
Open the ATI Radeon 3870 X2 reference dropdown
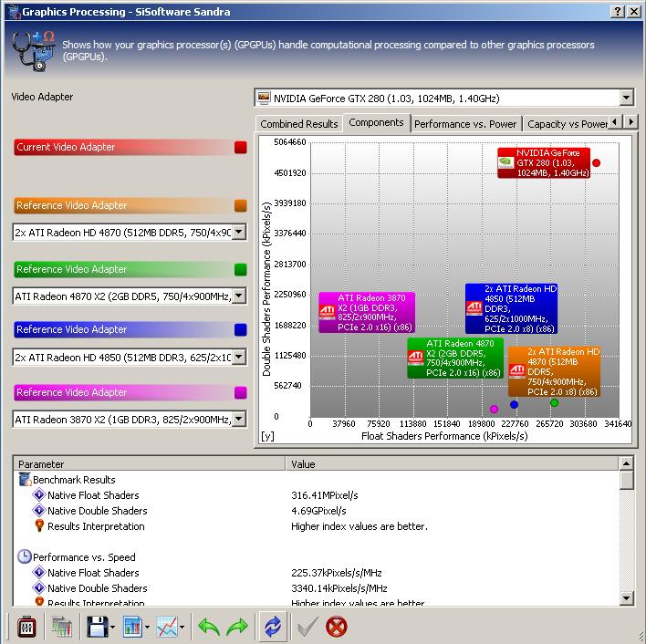[239, 420]
